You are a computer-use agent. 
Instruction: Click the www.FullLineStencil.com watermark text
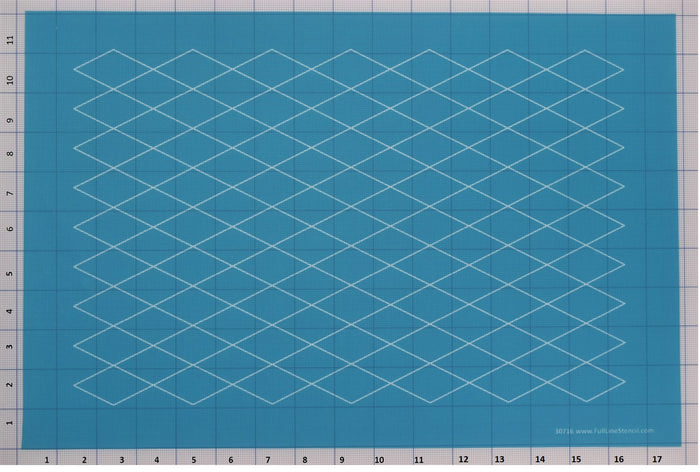coord(612,431)
